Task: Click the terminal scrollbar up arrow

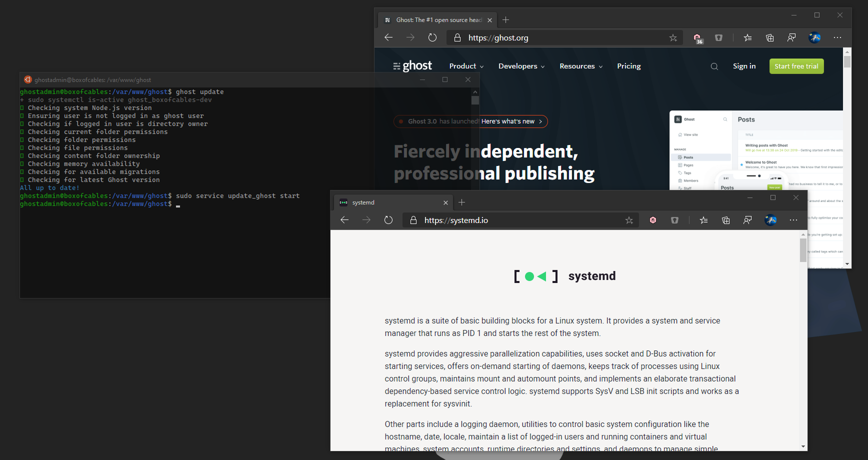Action: click(x=475, y=92)
